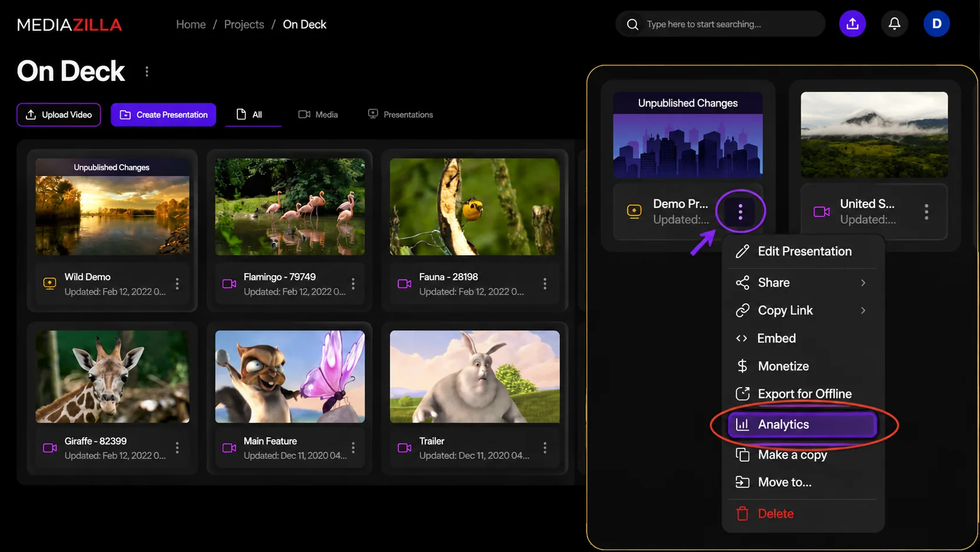Select Make a copy option
This screenshot has height=552, width=980.
802,455
